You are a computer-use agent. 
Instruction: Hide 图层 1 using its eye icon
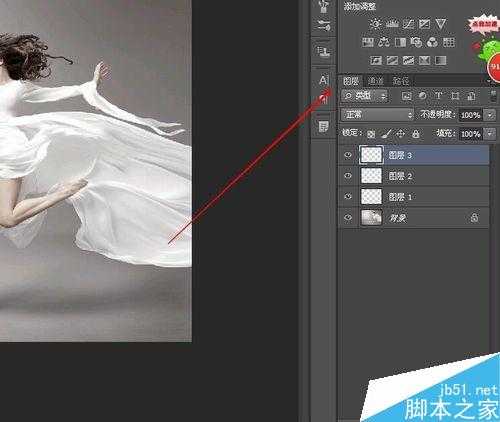[348, 196]
